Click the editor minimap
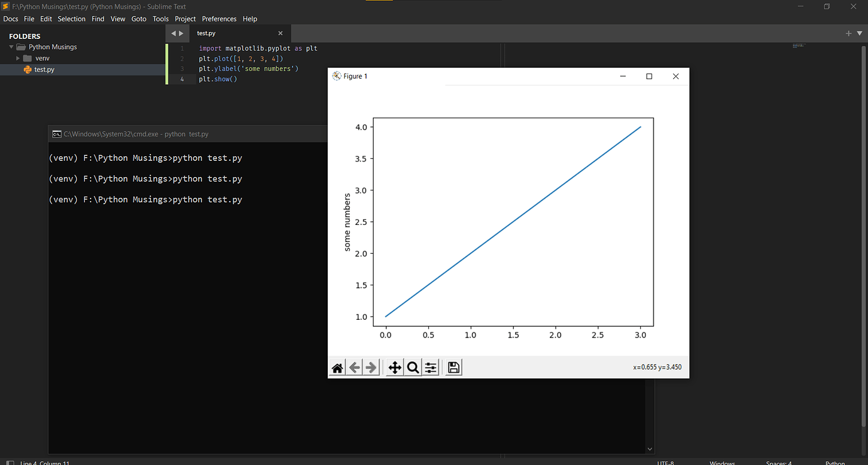The image size is (868, 465). click(x=799, y=45)
